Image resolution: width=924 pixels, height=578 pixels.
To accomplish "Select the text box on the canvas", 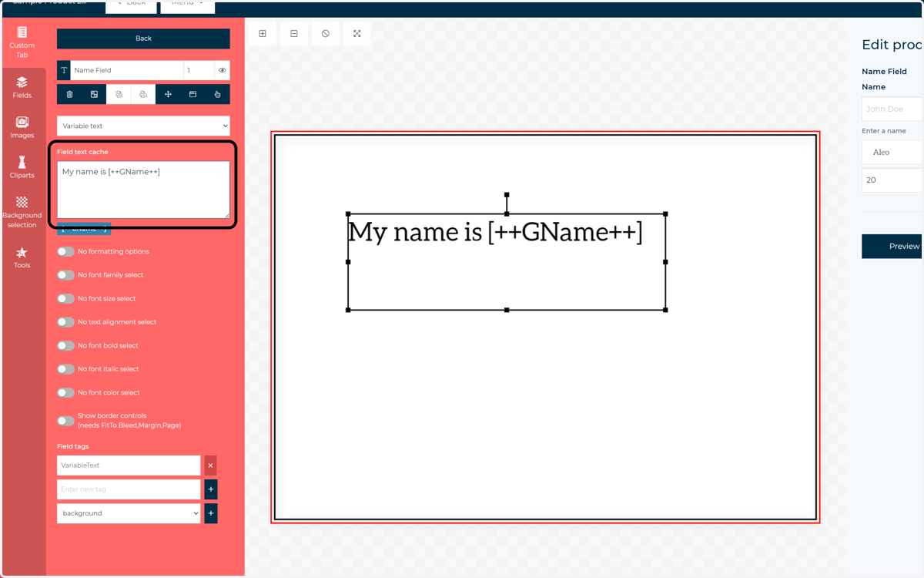I will click(507, 262).
